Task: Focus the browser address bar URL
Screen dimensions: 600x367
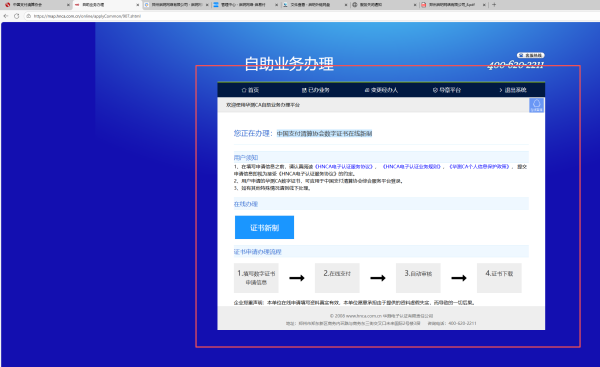Action: pos(87,16)
